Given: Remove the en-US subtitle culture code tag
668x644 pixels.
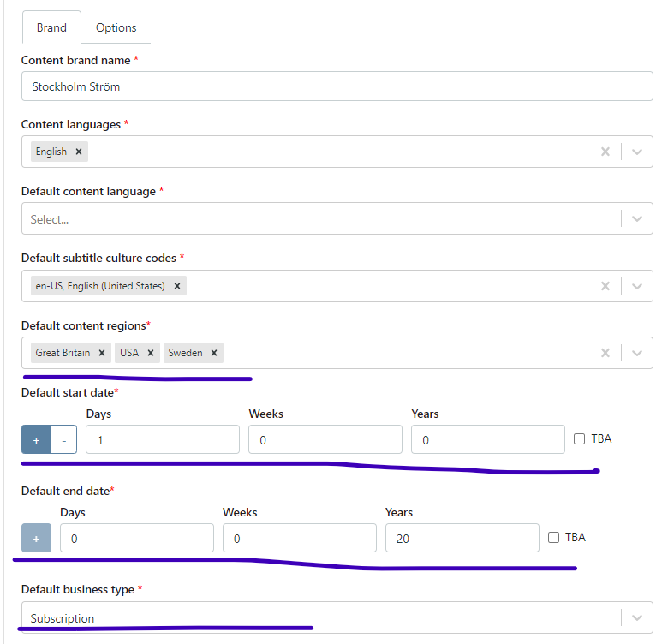Looking at the screenshot, I should point(177,286).
